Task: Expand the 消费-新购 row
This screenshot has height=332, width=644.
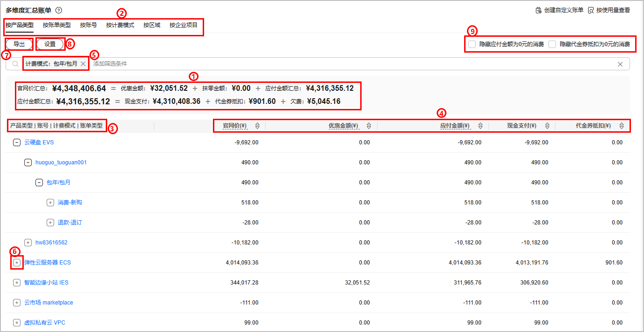Action: point(50,203)
